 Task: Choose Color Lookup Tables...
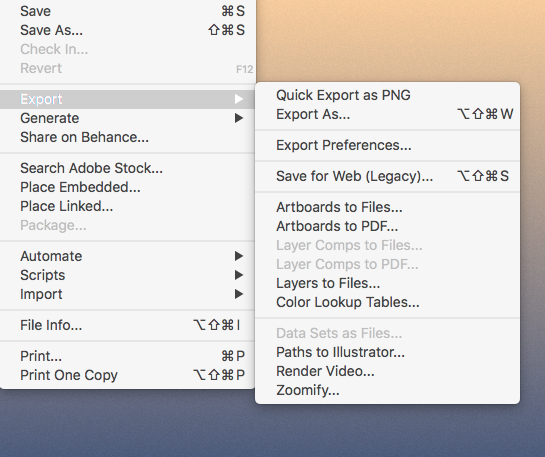click(388, 302)
